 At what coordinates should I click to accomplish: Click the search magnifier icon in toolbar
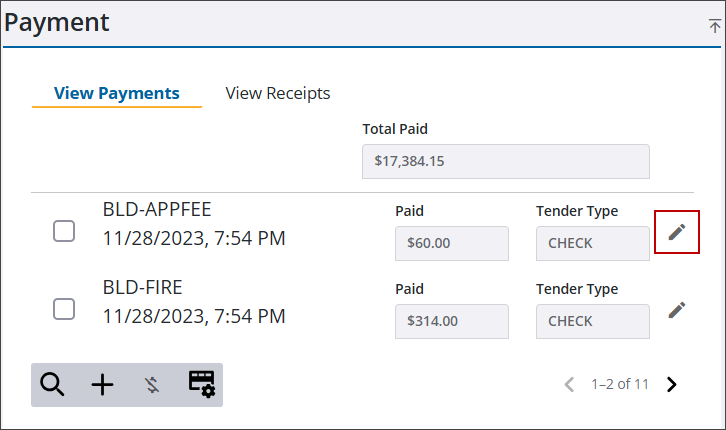point(52,385)
